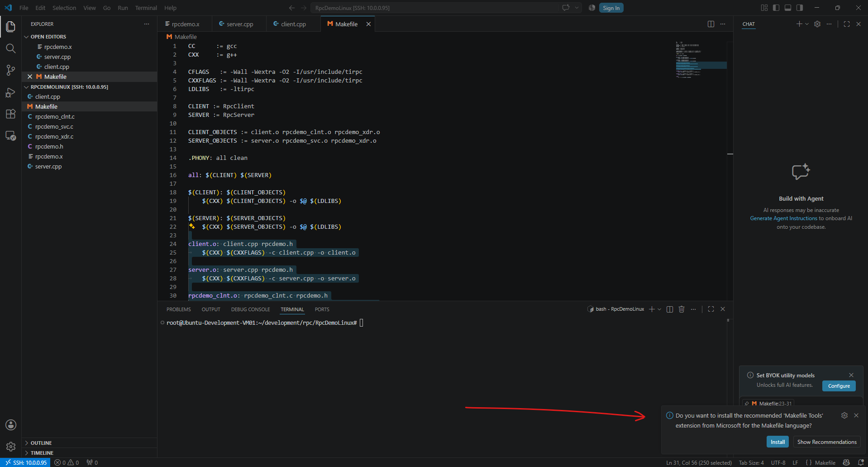Open the Run and Debug view
The width and height of the screenshot is (868, 467).
tap(11, 92)
